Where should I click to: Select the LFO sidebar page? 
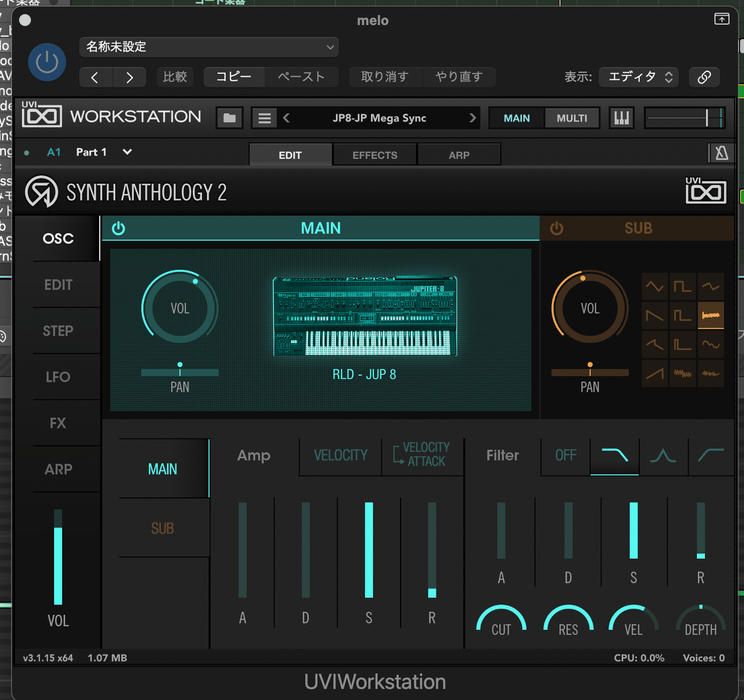58,377
